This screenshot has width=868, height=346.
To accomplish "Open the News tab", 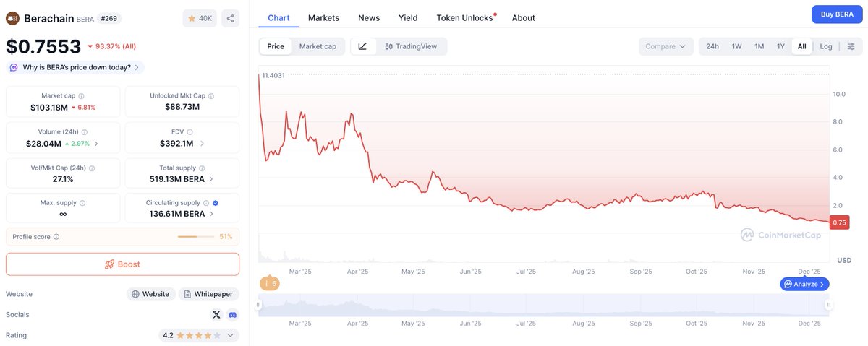I will point(369,17).
